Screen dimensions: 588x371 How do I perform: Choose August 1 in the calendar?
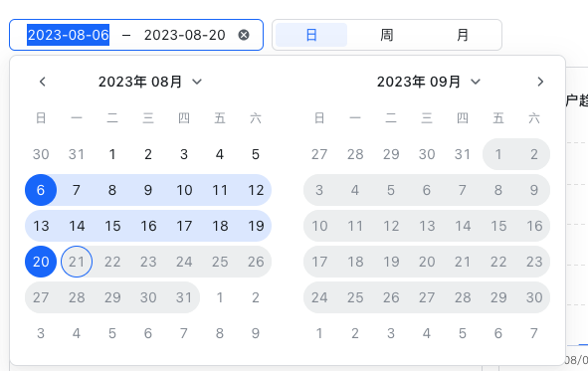pos(112,154)
